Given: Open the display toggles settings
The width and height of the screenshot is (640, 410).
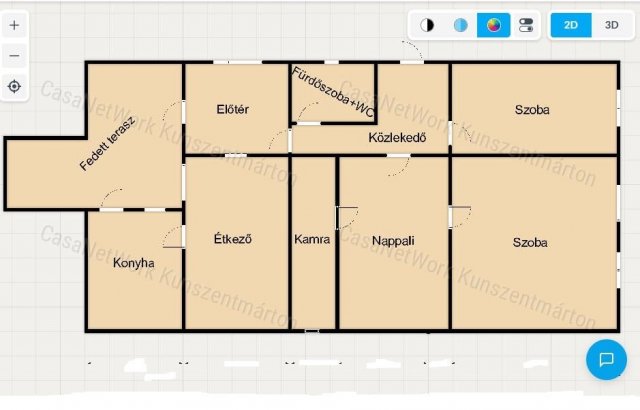Looking at the screenshot, I should [x=526, y=25].
